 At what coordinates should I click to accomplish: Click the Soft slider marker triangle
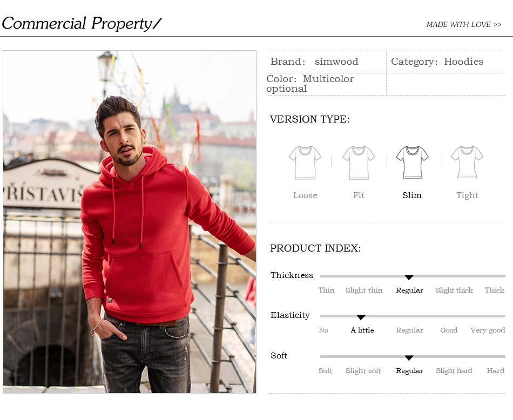(x=409, y=358)
